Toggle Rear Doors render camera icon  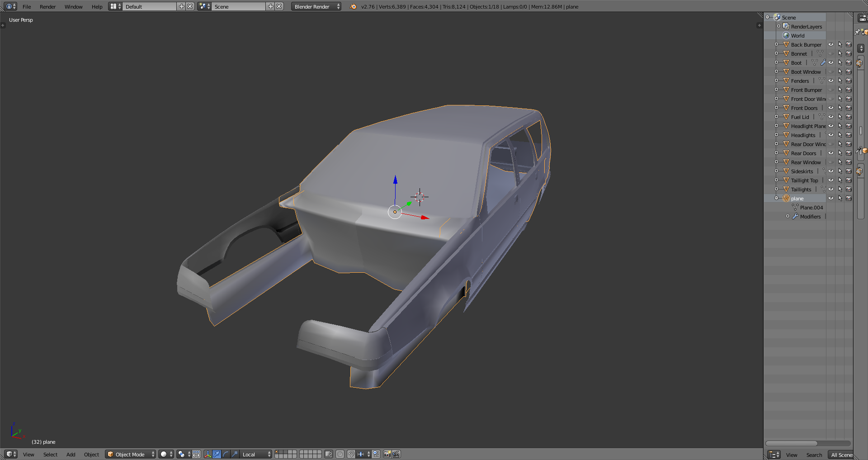[x=849, y=153]
